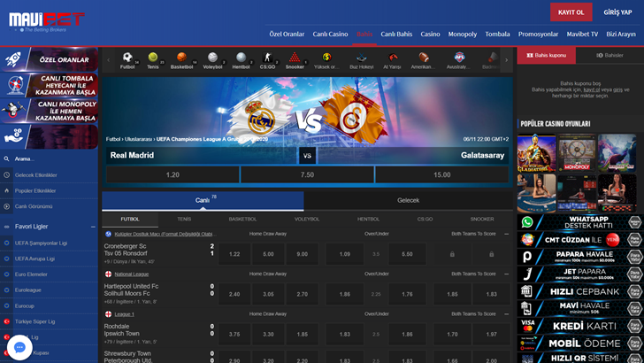Go to Canlı Bahis menu
The width and height of the screenshot is (644, 363).
[396, 35]
